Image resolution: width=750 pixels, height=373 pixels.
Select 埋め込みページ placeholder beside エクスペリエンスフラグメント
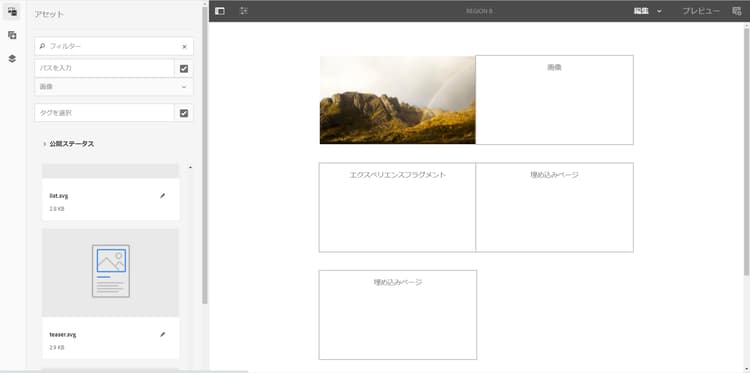[x=554, y=207]
